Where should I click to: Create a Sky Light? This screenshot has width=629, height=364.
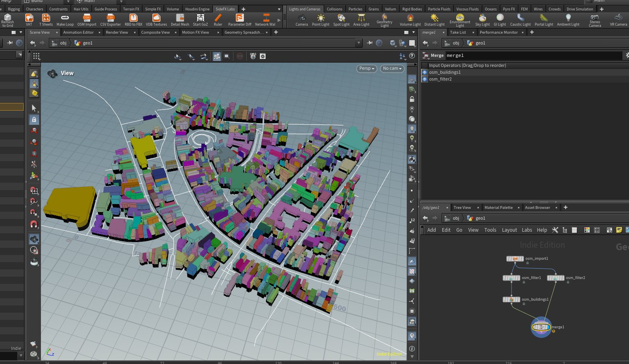click(483, 20)
